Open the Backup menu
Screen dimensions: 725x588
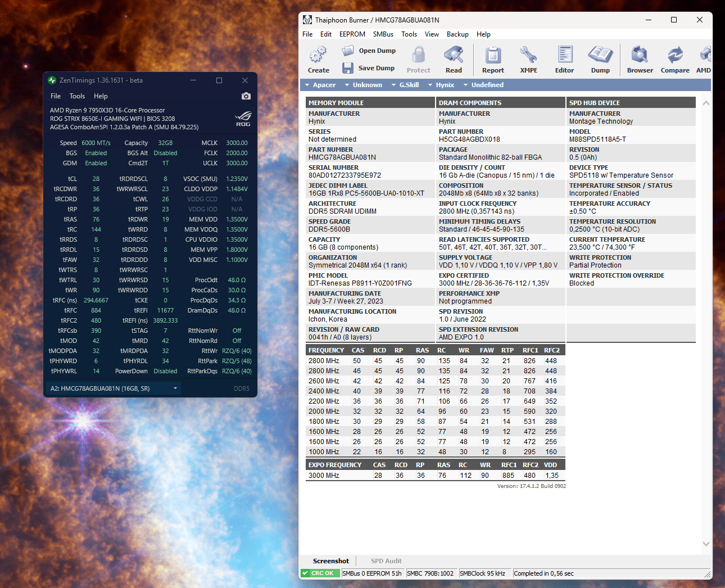[457, 34]
